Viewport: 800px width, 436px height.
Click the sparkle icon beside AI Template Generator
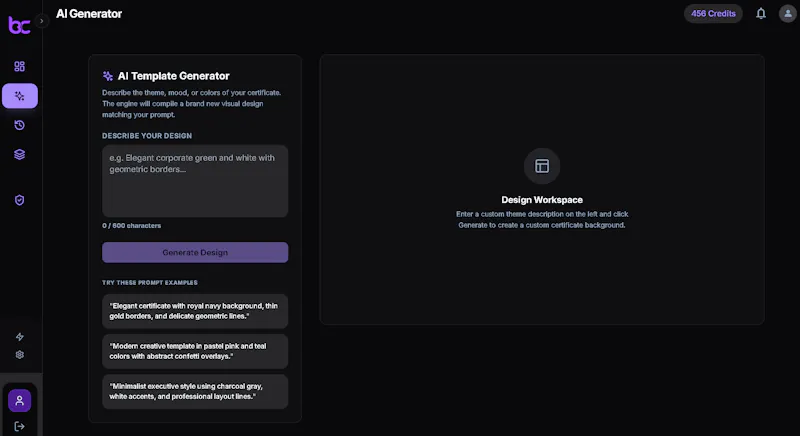108,76
